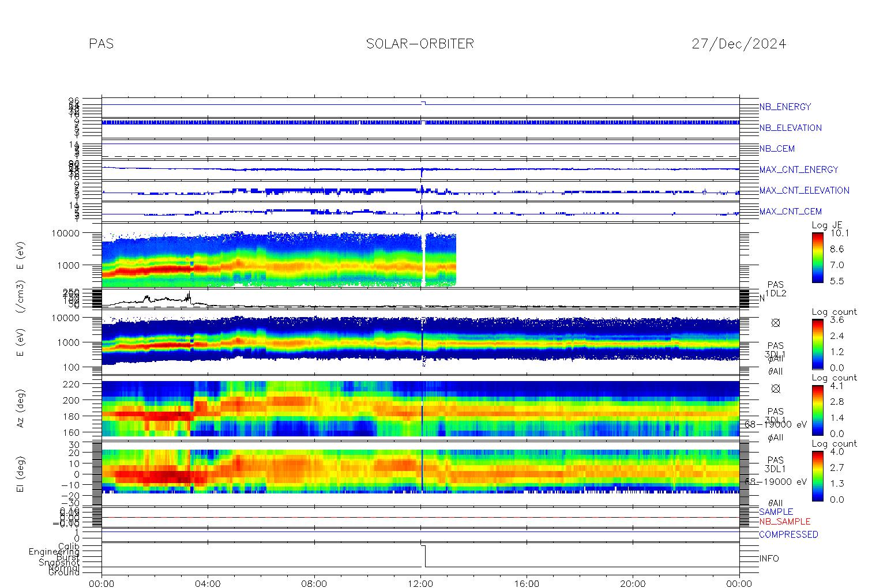Click the (/cm3) density axis title
Screen dimensions: 872x588
coord(21,297)
